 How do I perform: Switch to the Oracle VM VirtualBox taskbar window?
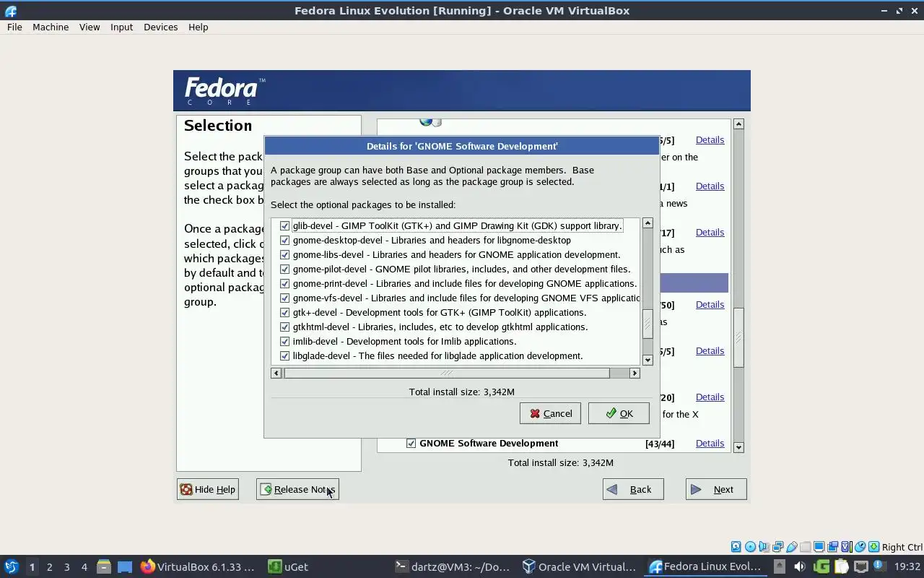[579, 566]
